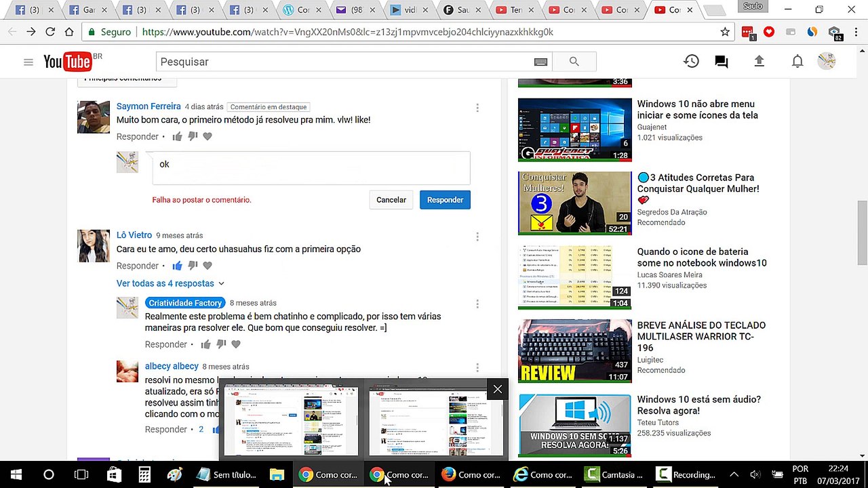Screen dimensions: 868x488
Task: Submit reply with blue Responder button
Action: 445,200
